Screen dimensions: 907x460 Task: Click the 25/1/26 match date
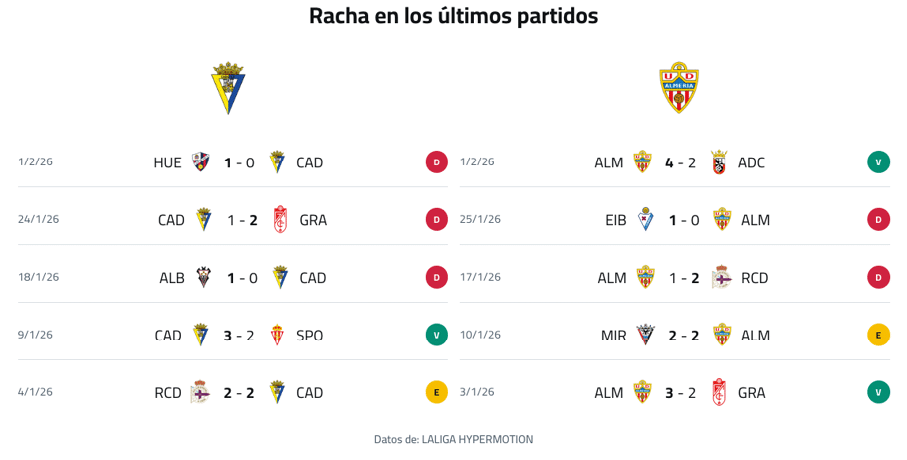(x=480, y=219)
